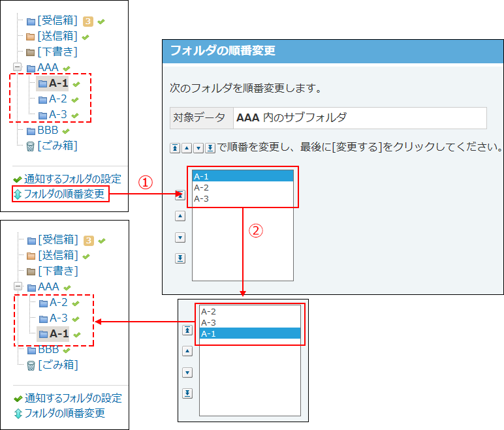Image resolution: width=504 pixels, height=430 pixels.
Task: Click the up-down arrow icon beside lower フォルダの順番変更
Action: pyautogui.click(x=18, y=413)
